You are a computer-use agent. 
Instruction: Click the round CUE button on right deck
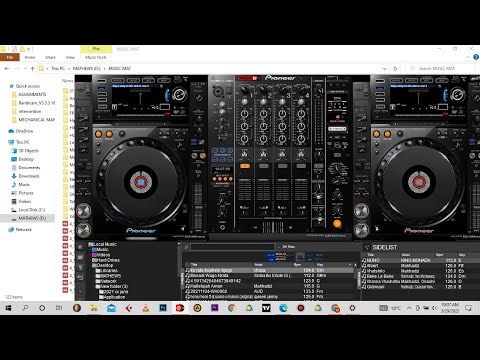(x=362, y=211)
